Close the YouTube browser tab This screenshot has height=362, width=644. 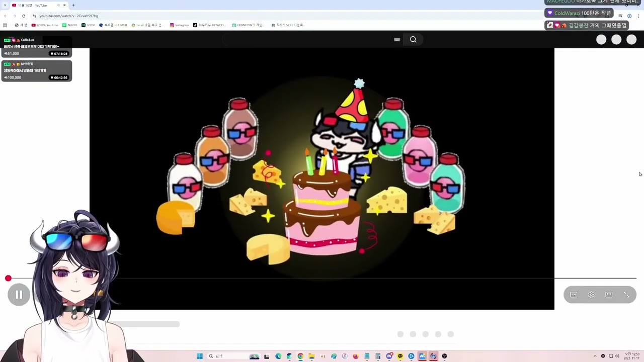pyautogui.click(x=64, y=5)
